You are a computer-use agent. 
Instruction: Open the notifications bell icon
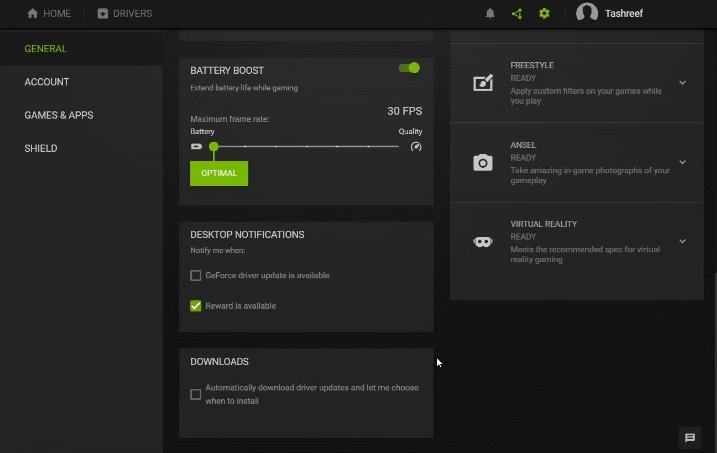click(x=490, y=13)
